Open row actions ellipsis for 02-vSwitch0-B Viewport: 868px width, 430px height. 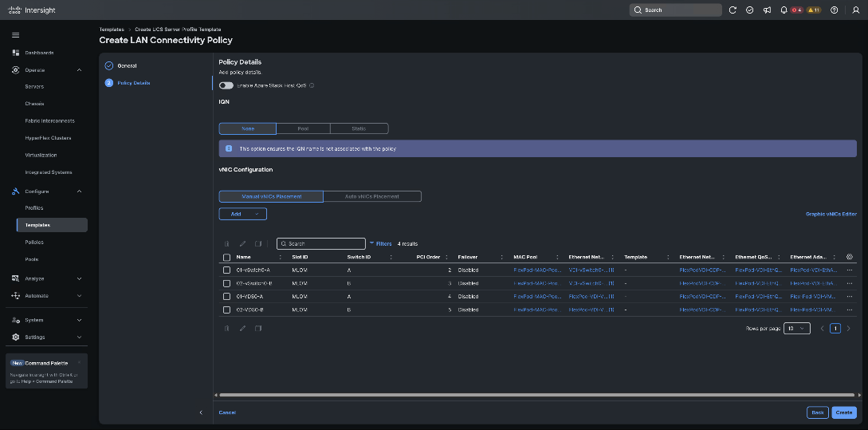(x=850, y=284)
